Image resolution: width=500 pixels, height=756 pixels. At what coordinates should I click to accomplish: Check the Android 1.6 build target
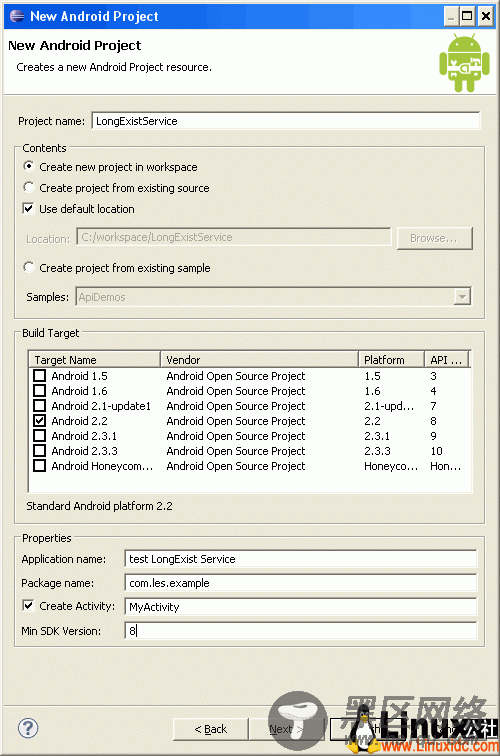(40, 391)
